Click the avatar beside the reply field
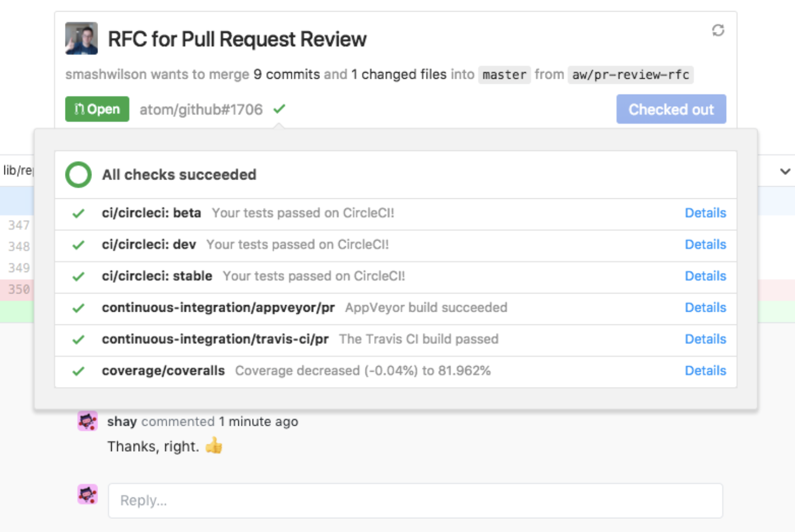The width and height of the screenshot is (795, 532). (x=86, y=495)
